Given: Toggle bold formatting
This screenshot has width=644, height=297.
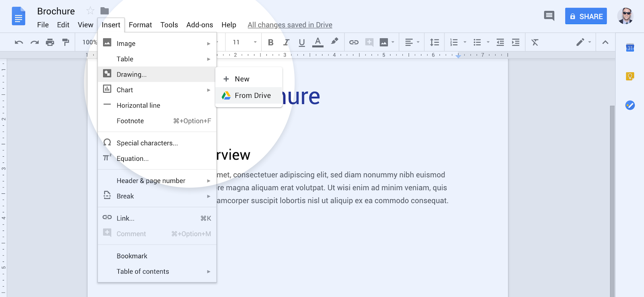Looking at the screenshot, I should 271,42.
